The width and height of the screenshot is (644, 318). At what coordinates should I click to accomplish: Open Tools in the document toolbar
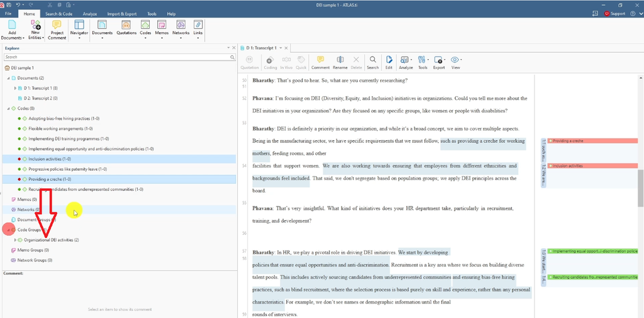(x=423, y=62)
